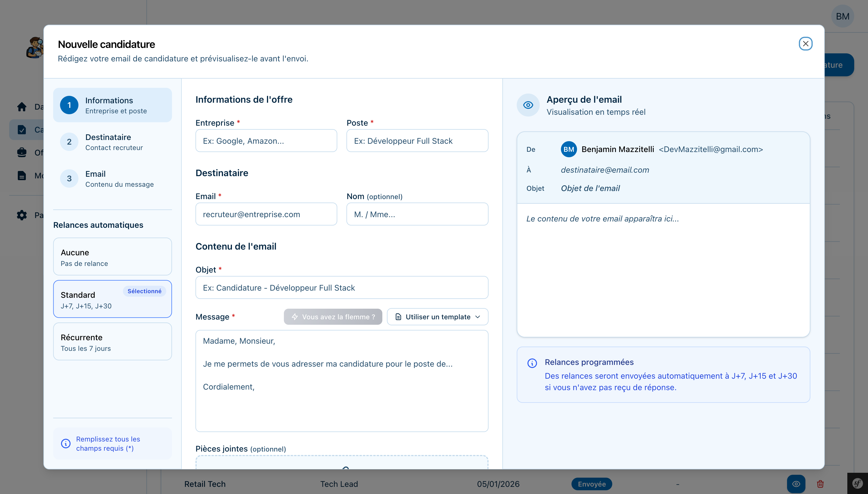Open the Offres briefcase icon in sidebar
The image size is (868, 494).
coord(22,152)
